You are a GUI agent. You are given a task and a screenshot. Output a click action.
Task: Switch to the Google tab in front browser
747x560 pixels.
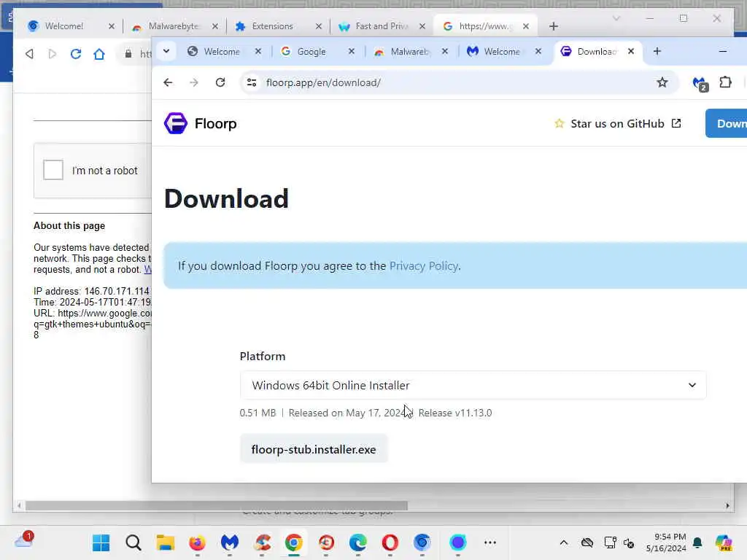pos(311,52)
